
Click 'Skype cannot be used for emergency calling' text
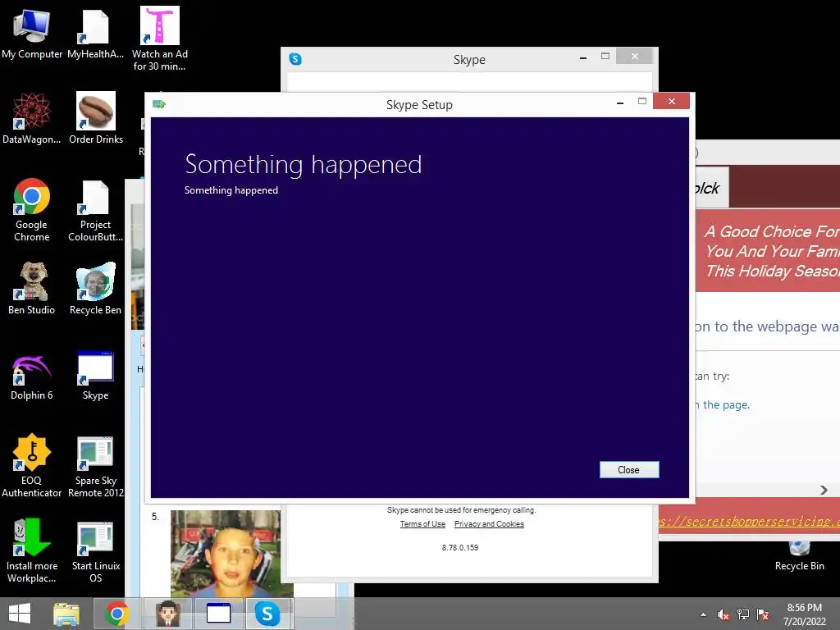click(461, 510)
